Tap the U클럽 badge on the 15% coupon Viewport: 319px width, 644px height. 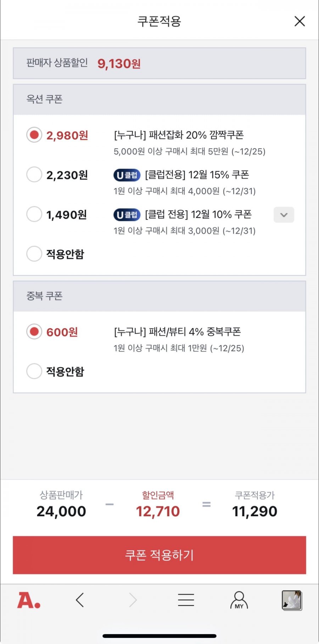127,175
